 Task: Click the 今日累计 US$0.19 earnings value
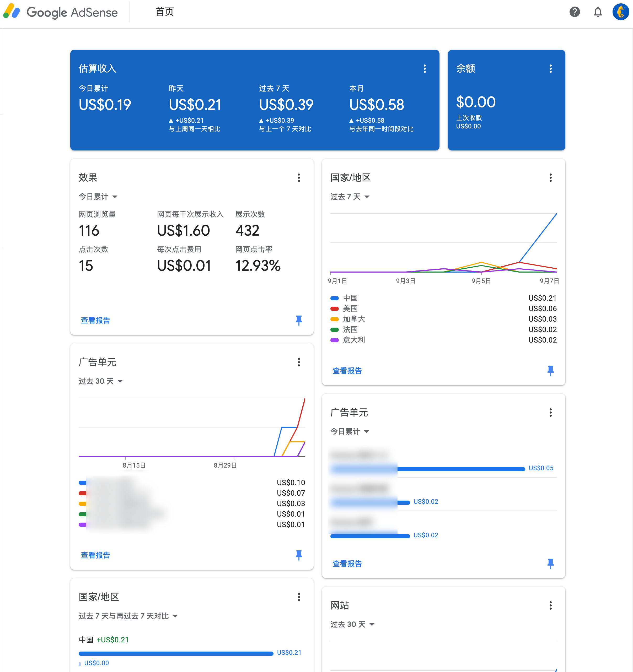[x=105, y=105]
